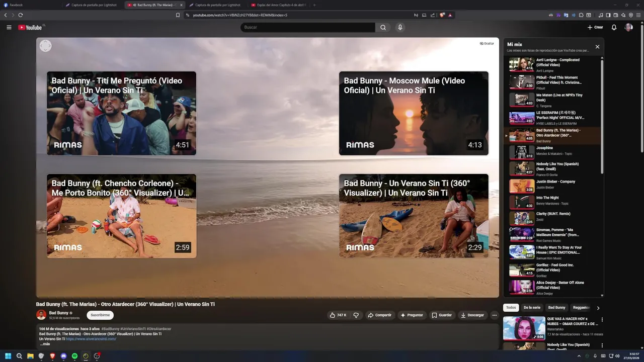644x362 pixels.
Task: Click the Preguntar button
Action: [x=412, y=315]
